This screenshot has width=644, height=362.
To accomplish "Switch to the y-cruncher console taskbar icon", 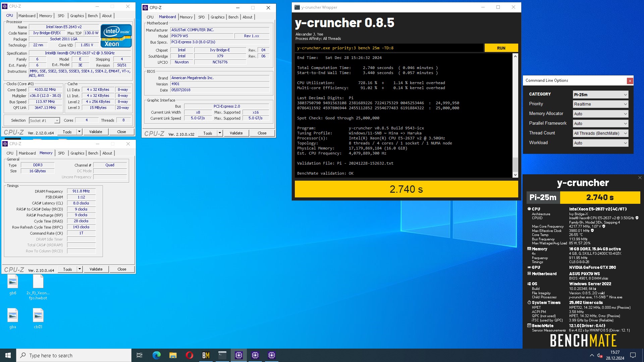I will [x=222, y=355].
